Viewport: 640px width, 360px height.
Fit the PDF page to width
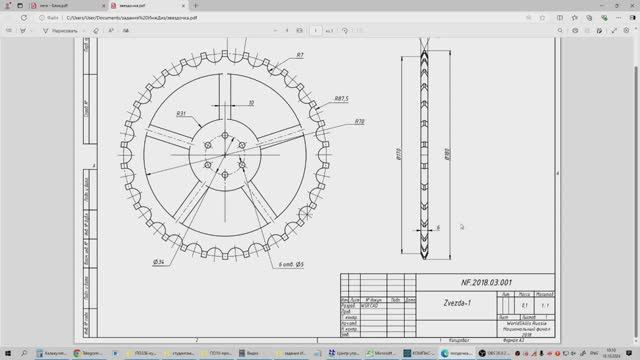pyautogui.click(x=300, y=31)
